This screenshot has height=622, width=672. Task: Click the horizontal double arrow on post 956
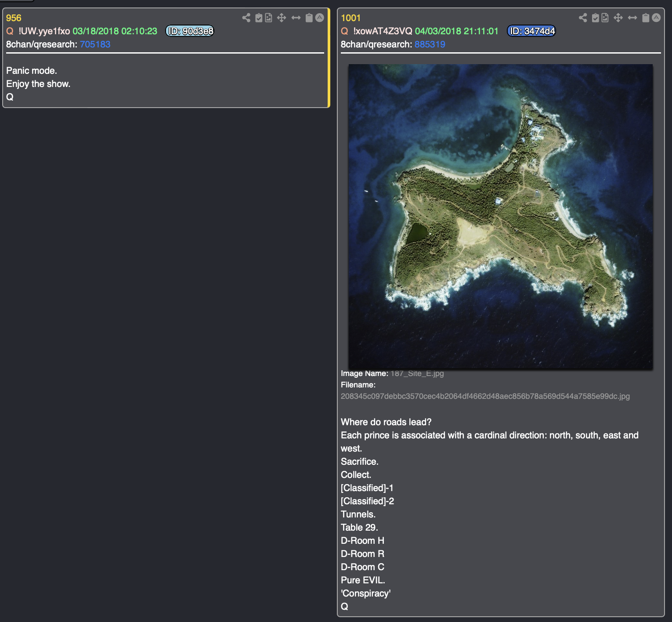[296, 18]
